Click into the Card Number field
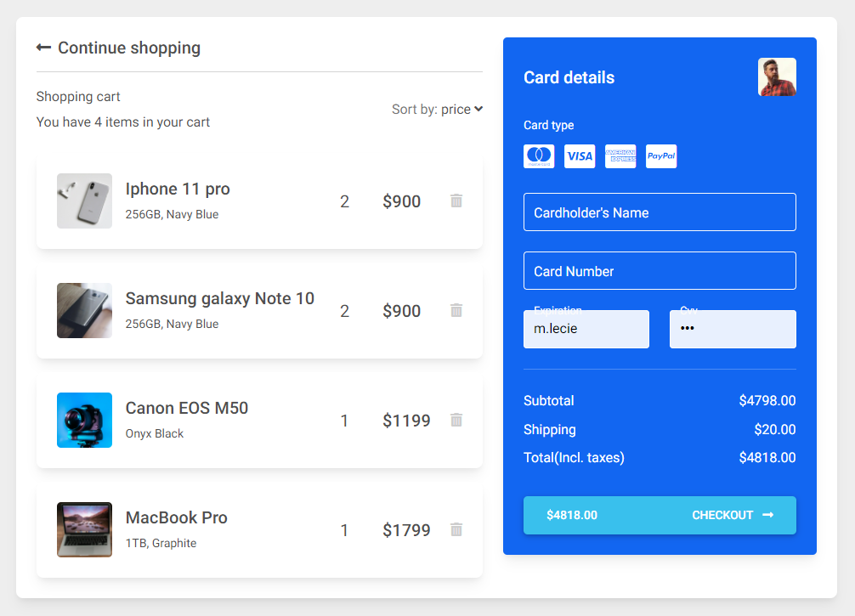The width and height of the screenshot is (855, 616). pyautogui.click(x=660, y=271)
